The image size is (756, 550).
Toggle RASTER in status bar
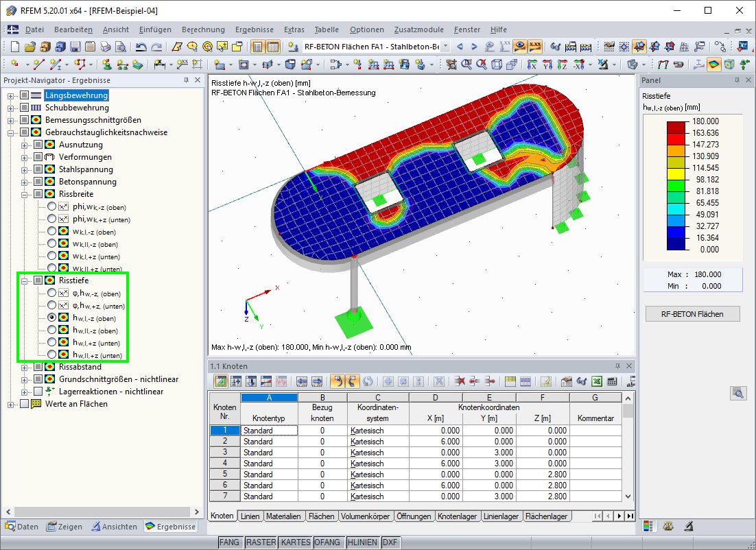tap(261, 542)
